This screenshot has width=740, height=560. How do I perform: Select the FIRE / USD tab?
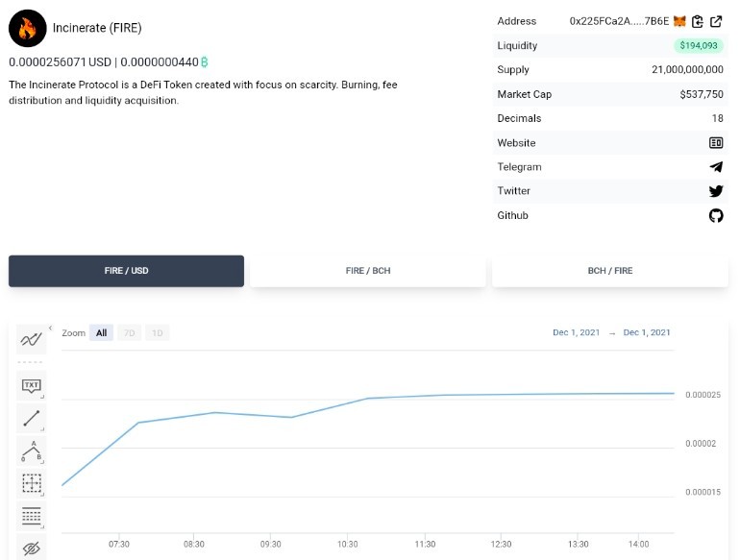pyautogui.click(x=126, y=271)
